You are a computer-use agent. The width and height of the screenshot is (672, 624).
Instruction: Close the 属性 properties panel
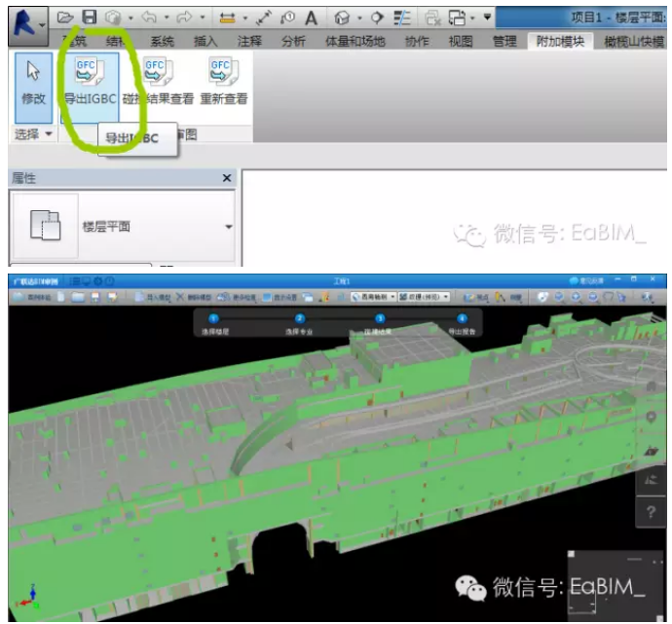pyautogui.click(x=227, y=178)
